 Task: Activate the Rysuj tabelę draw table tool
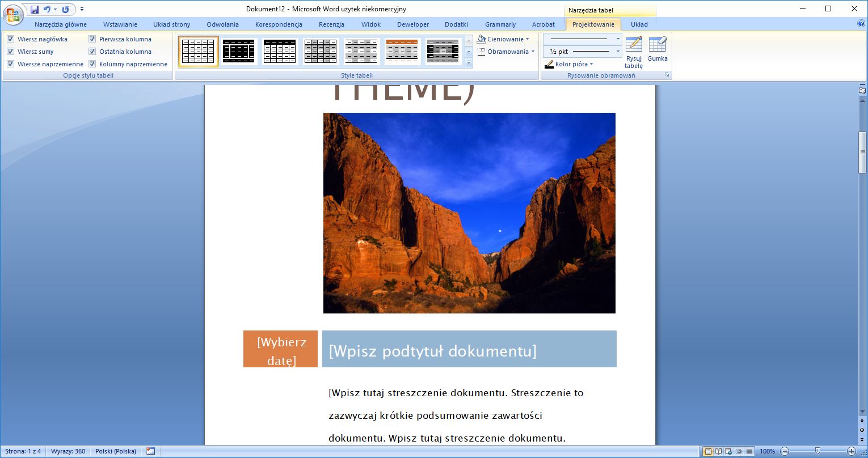[634, 53]
